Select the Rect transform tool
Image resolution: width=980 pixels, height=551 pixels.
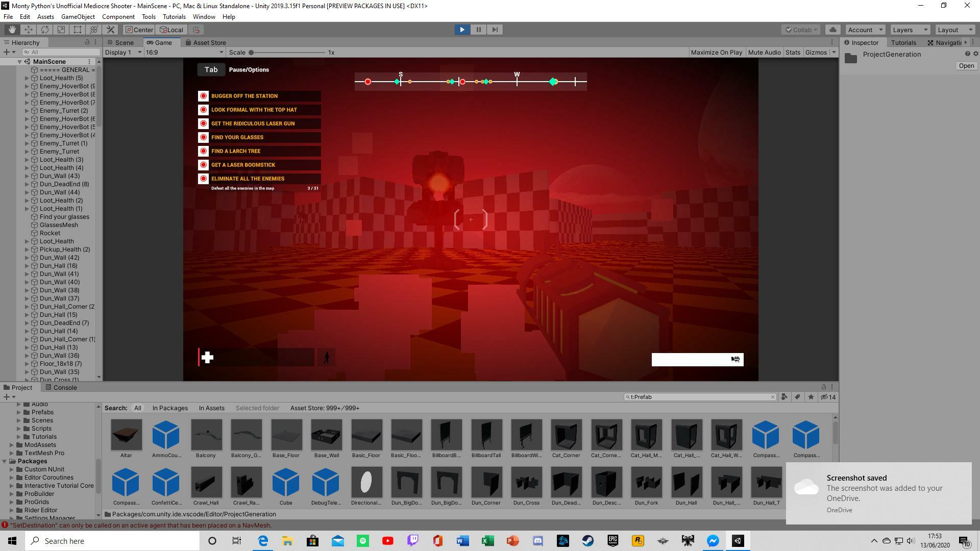pyautogui.click(x=78, y=30)
